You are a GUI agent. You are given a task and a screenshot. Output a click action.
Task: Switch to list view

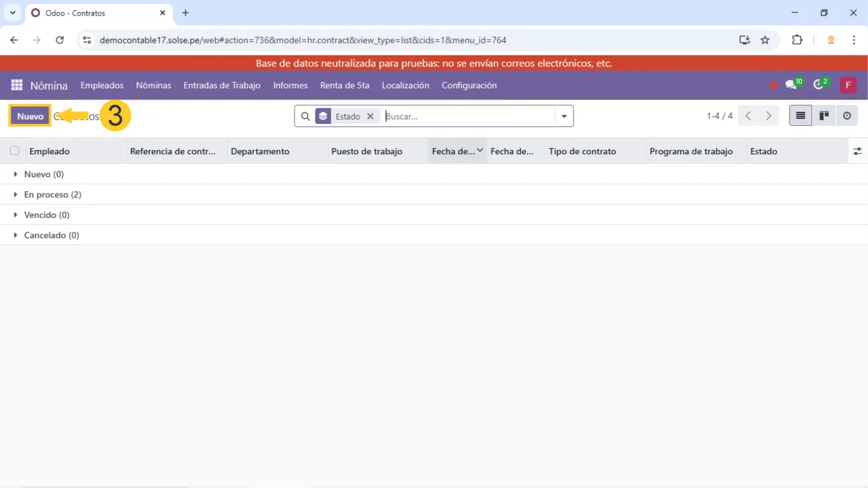[801, 116]
